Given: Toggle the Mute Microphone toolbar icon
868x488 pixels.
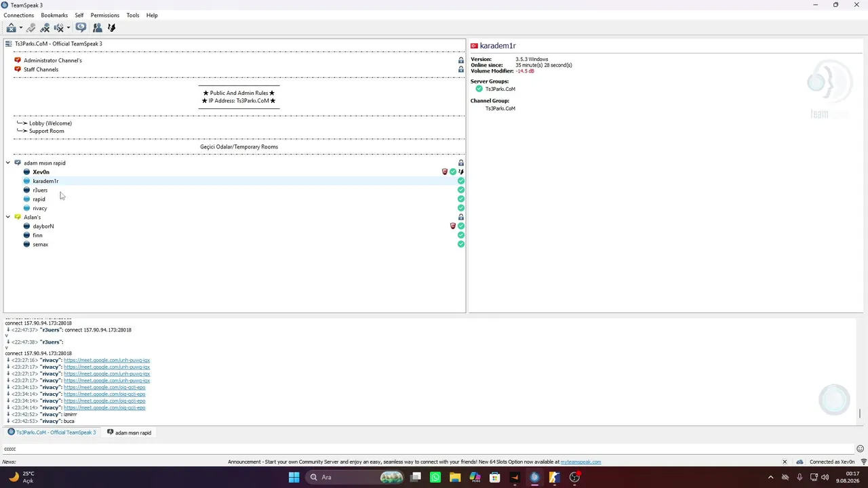Looking at the screenshot, I should click(x=45, y=28).
